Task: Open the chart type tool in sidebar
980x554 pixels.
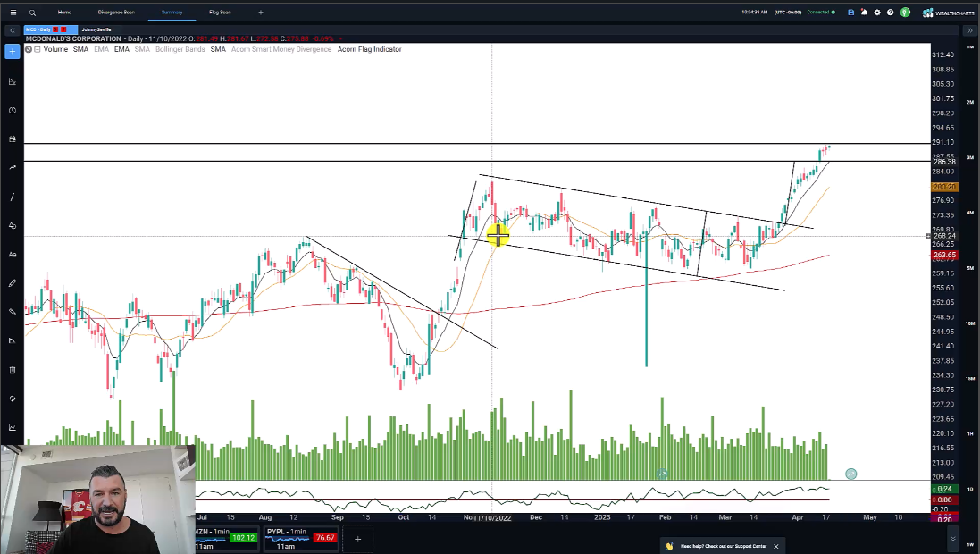Action: tap(13, 82)
